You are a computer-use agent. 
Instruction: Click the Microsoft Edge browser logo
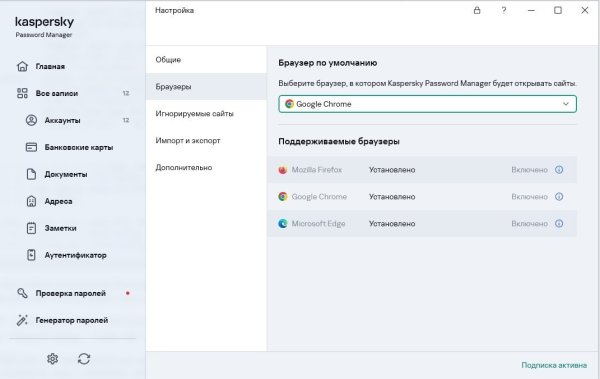pos(283,223)
